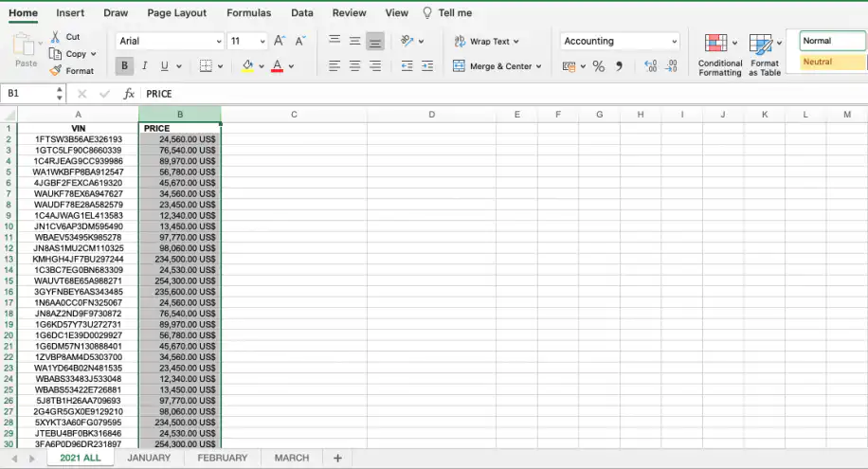Open the Formulas ribbon tab
The width and height of the screenshot is (868, 469).
click(248, 12)
